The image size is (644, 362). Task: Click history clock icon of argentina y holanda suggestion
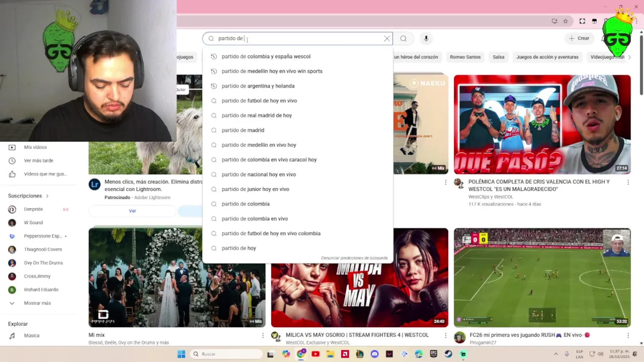click(x=214, y=86)
